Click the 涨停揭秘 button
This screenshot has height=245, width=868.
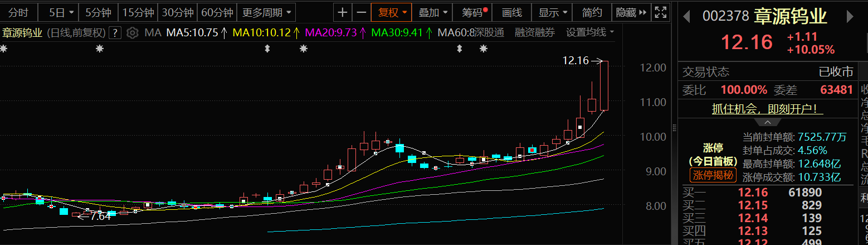(x=713, y=176)
